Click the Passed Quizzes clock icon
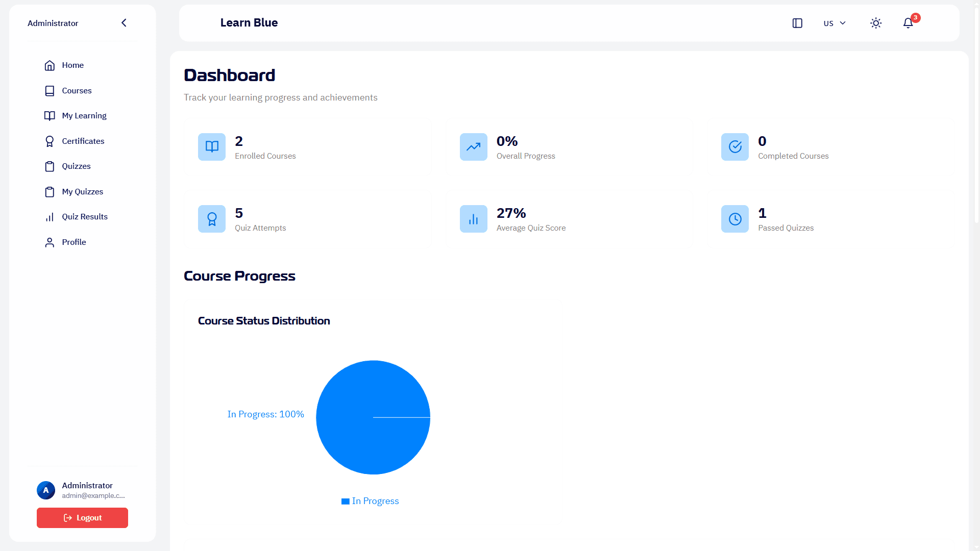This screenshot has width=980, height=551. pos(735,219)
